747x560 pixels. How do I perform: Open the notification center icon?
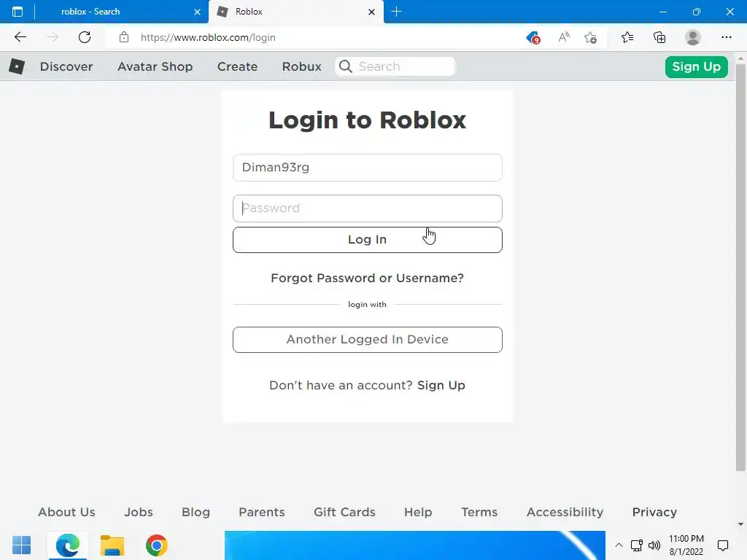[x=723, y=545]
